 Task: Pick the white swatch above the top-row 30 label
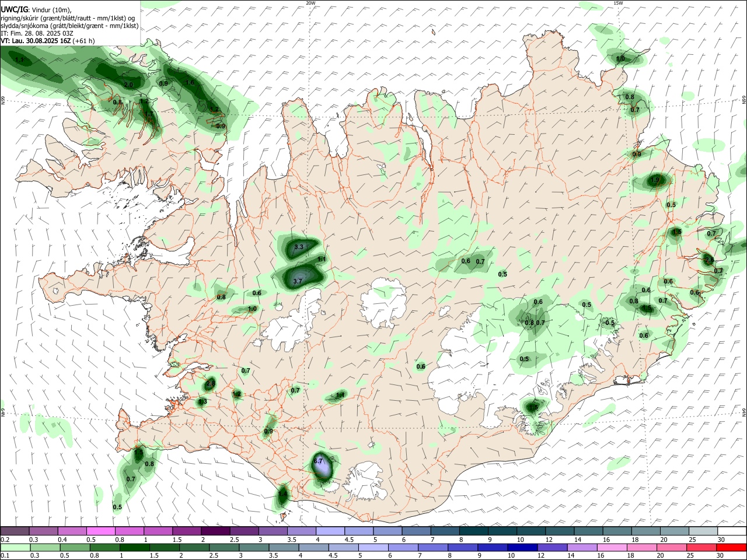click(x=732, y=531)
